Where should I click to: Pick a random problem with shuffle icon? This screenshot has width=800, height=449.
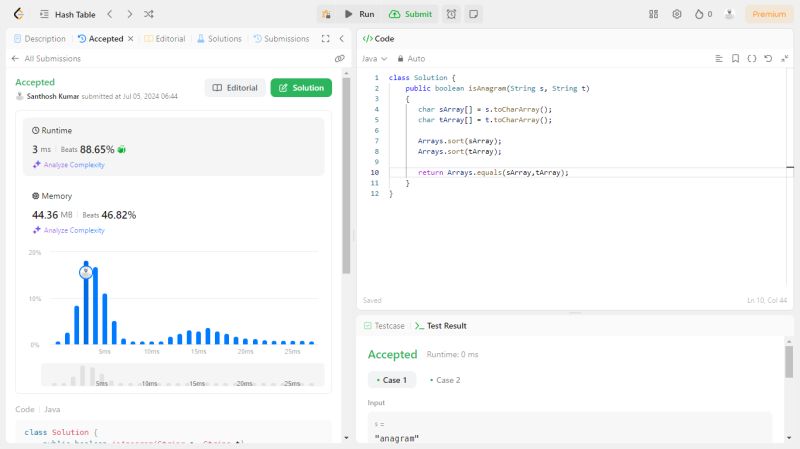coord(149,14)
